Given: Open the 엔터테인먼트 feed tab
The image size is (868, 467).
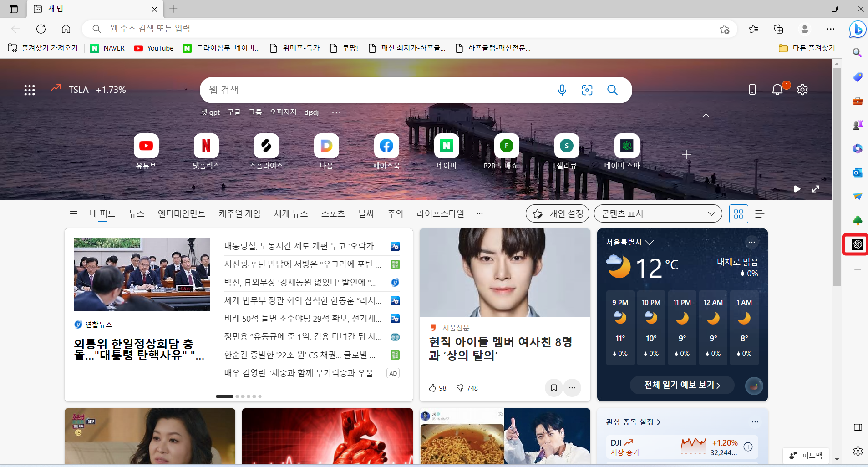Looking at the screenshot, I should pos(181,213).
